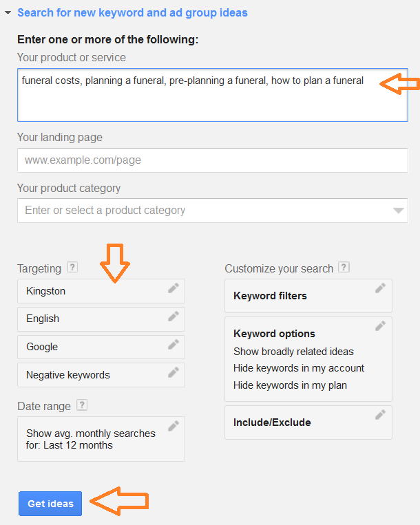Edit the Google network setting pencil icon
This screenshot has height=525, width=420.
pos(173,345)
